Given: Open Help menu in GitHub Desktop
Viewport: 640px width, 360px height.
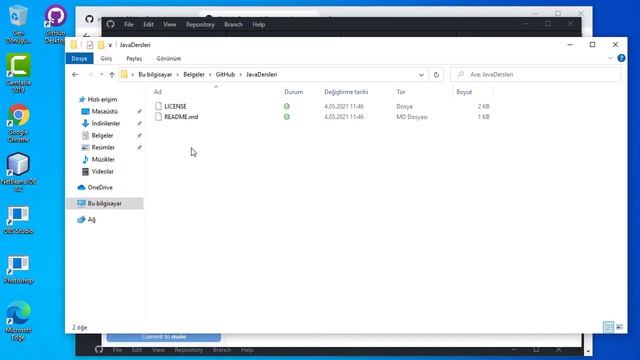Looking at the screenshot, I should (258, 24).
